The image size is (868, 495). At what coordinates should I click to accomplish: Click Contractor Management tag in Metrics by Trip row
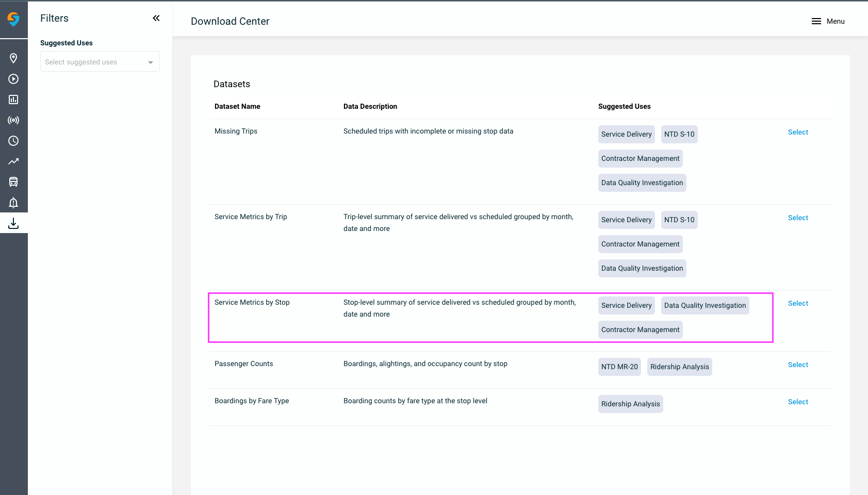click(x=641, y=244)
